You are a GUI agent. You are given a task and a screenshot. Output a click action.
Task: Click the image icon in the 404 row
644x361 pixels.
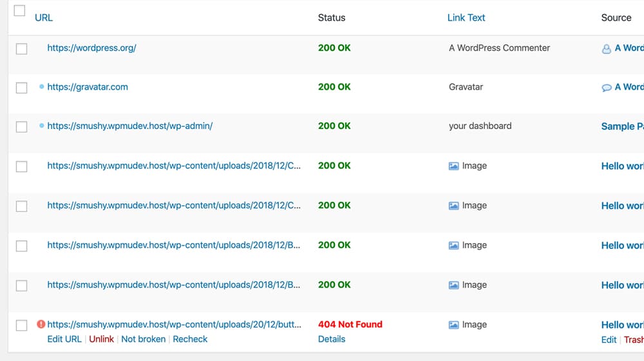click(x=453, y=325)
